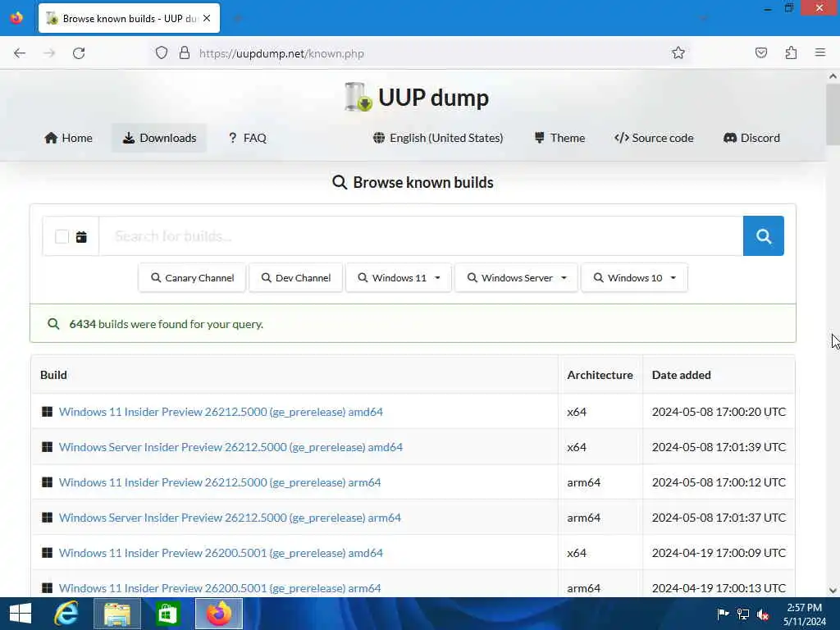Click the Canary Channel button
The width and height of the screenshot is (840, 630).
[192, 277]
